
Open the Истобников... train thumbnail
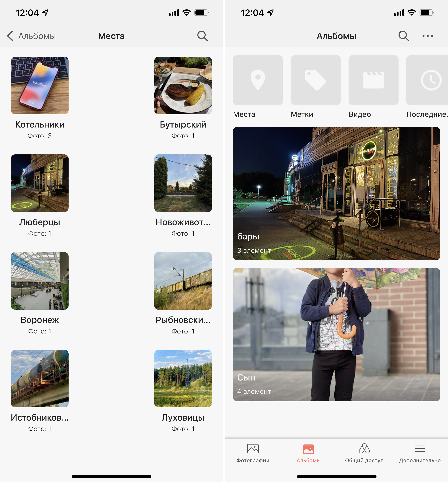tap(40, 379)
